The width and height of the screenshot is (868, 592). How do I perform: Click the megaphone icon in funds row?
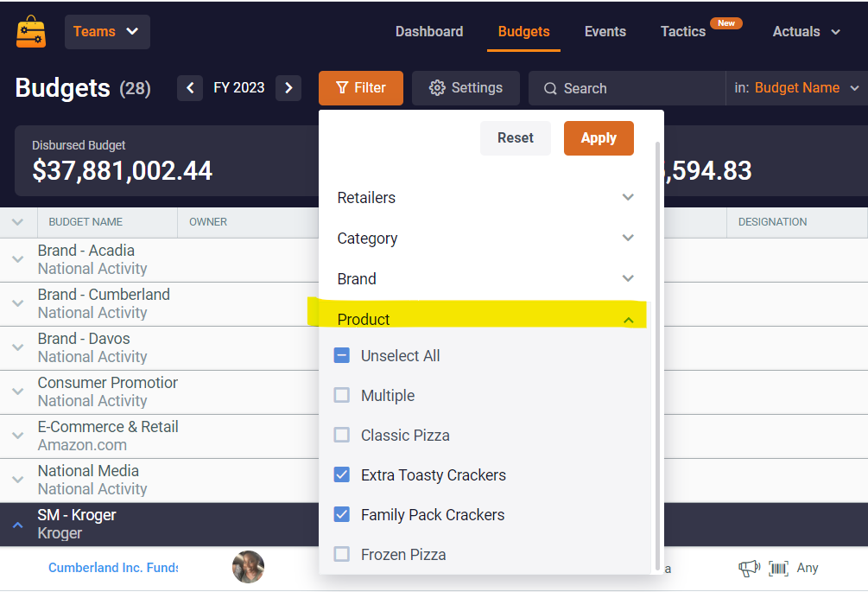point(748,568)
